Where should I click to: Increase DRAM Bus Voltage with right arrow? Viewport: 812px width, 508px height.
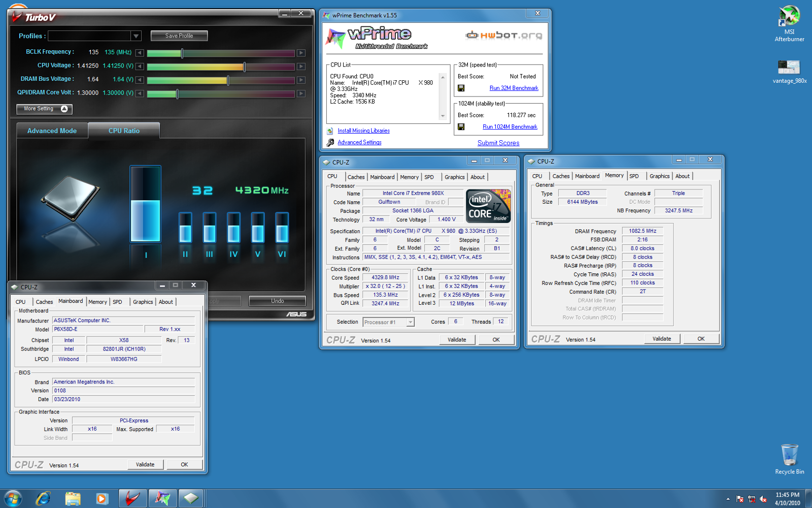[x=301, y=80]
